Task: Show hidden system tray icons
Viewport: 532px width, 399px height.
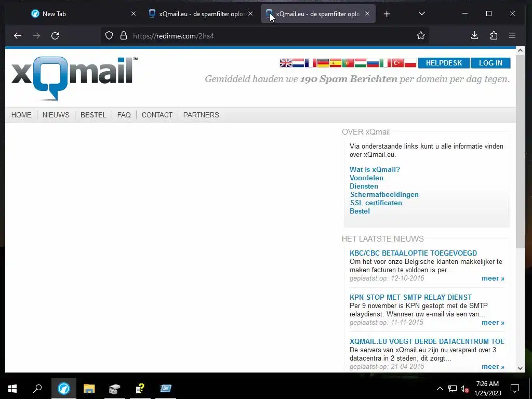Action: tap(440, 389)
